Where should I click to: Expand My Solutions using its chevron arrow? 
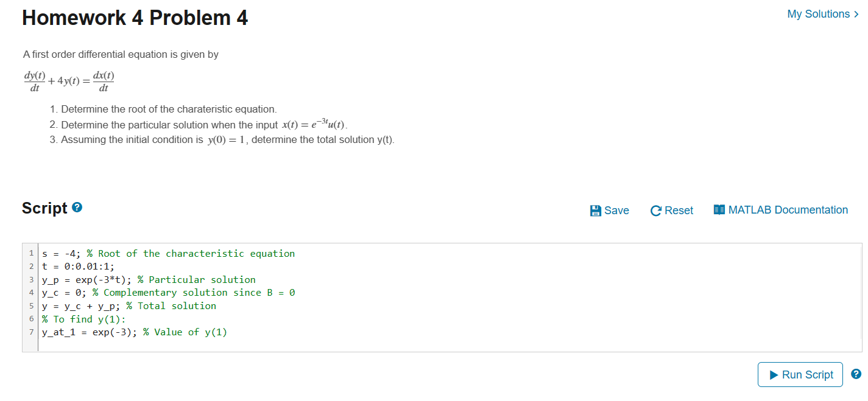858,13
